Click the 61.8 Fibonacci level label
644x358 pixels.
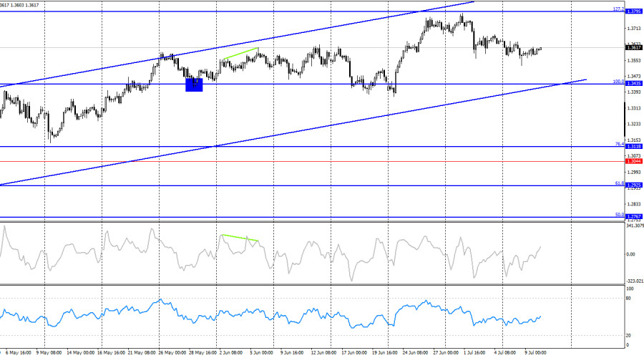620,183
